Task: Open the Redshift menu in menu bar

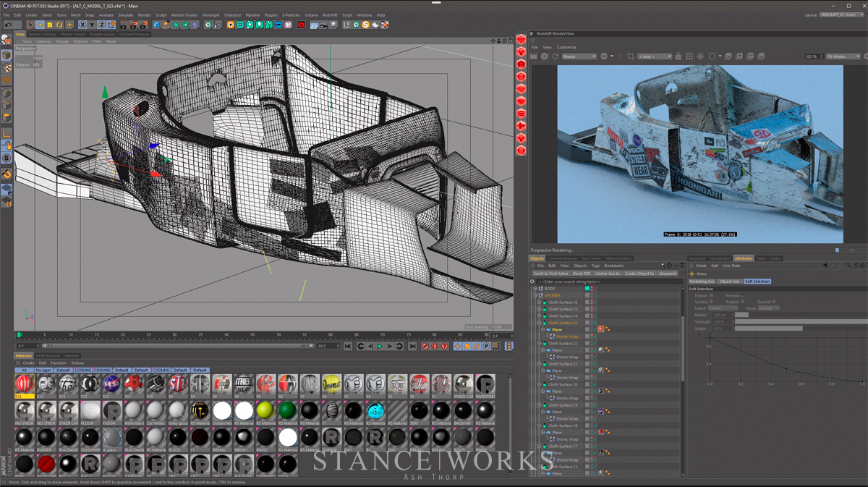Action: (330, 14)
